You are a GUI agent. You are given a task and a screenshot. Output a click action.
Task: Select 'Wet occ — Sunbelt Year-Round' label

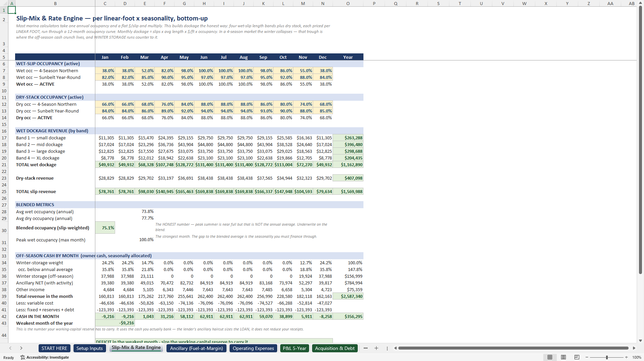click(x=48, y=77)
